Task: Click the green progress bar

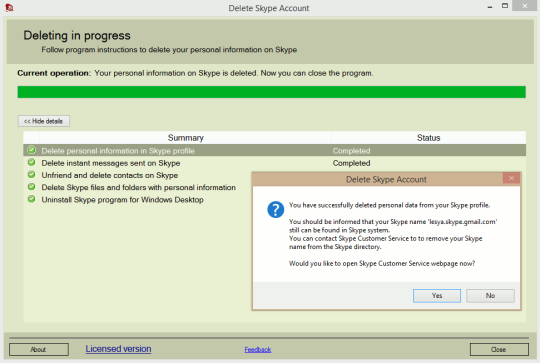Action: click(x=271, y=92)
